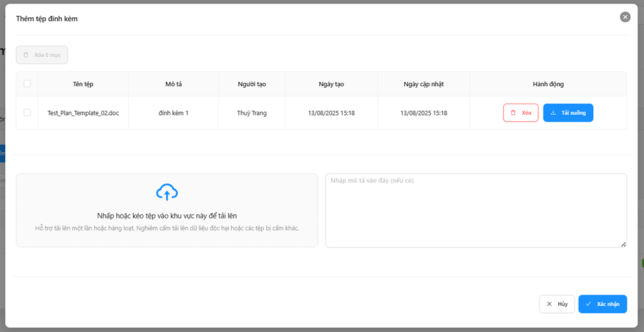Toggle the select-all checkbox in table header
The image size is (644, 332).
[27, 84]
